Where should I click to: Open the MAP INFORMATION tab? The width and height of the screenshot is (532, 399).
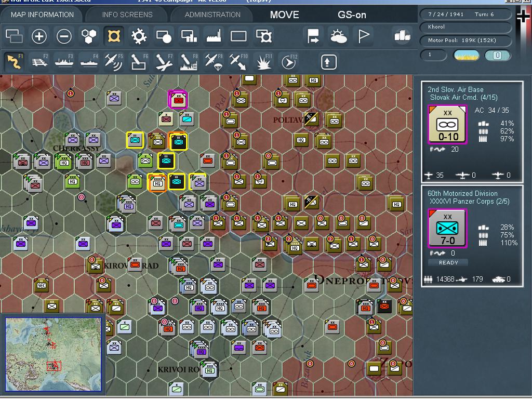[x=42, y=15]
